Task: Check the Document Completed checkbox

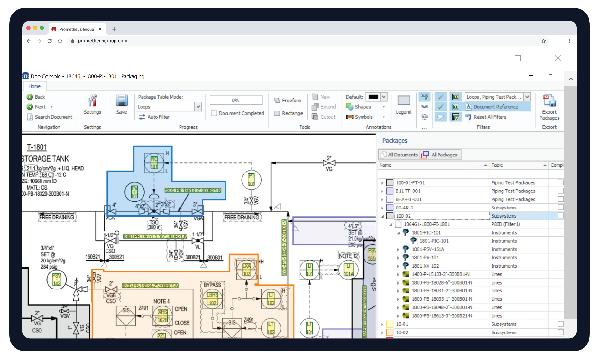Action: click(214, 113)
